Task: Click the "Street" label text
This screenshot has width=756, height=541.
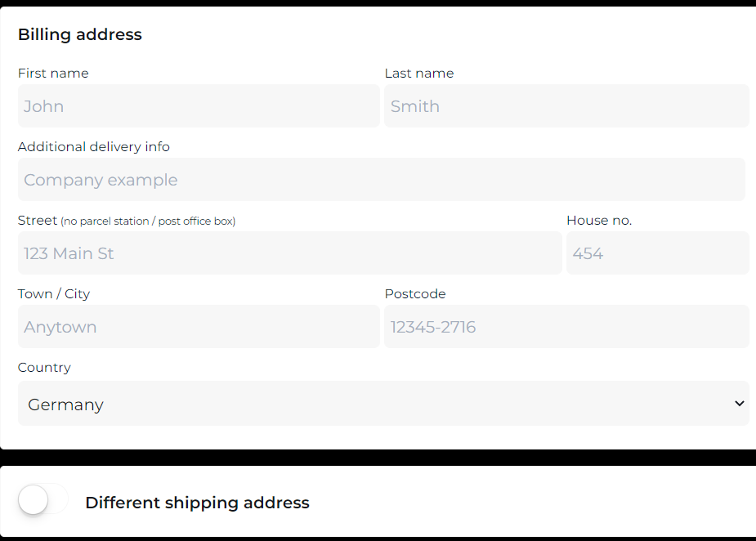Action: [x=38, y=221]
